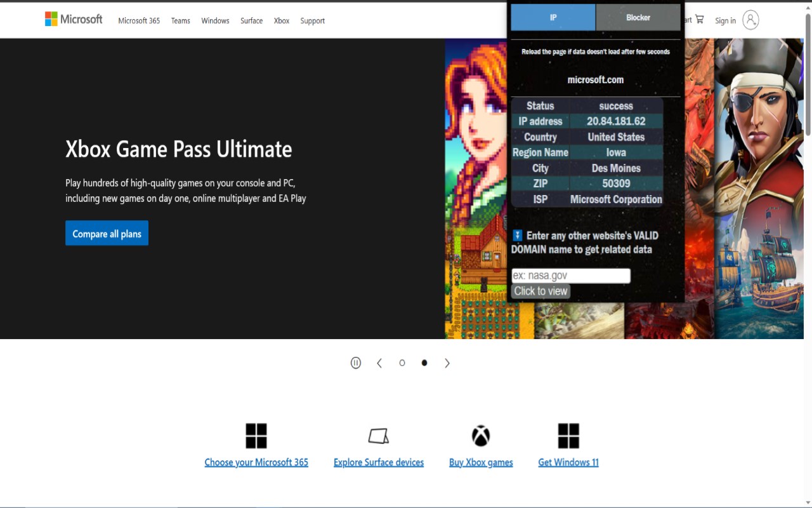Open Buy Xbox games link
Screen dimensions: 812x508
coord(481,462)
